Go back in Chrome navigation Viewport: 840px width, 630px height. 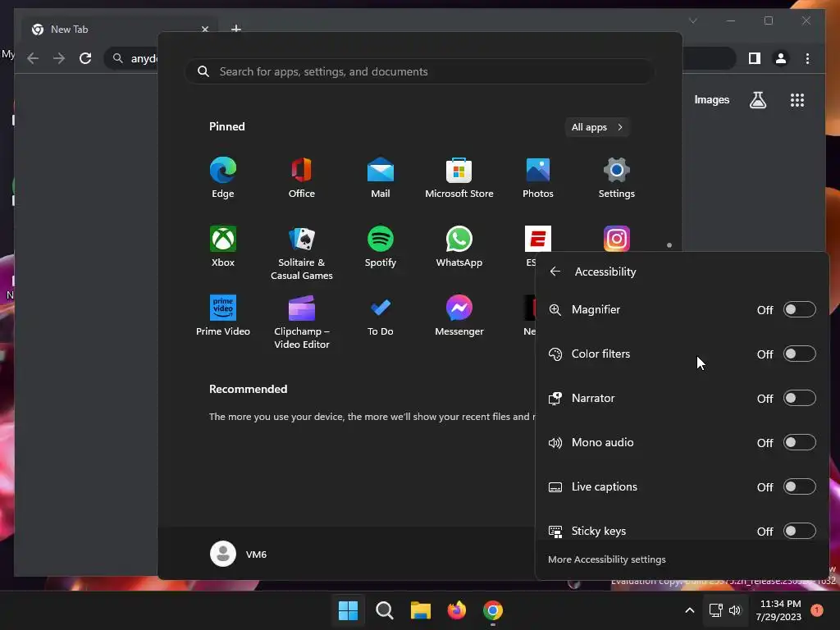(33, 58)
